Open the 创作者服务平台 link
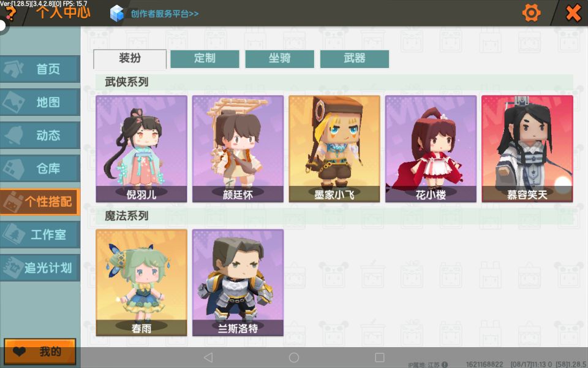588x368 pixels. tap(165, 14)
